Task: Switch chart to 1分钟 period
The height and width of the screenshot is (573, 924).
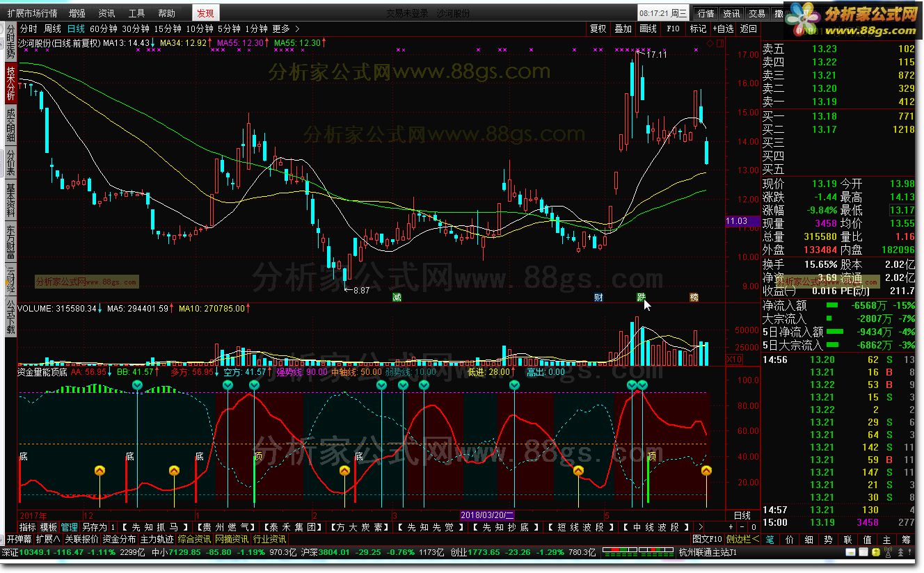Action: pos(256,29)
